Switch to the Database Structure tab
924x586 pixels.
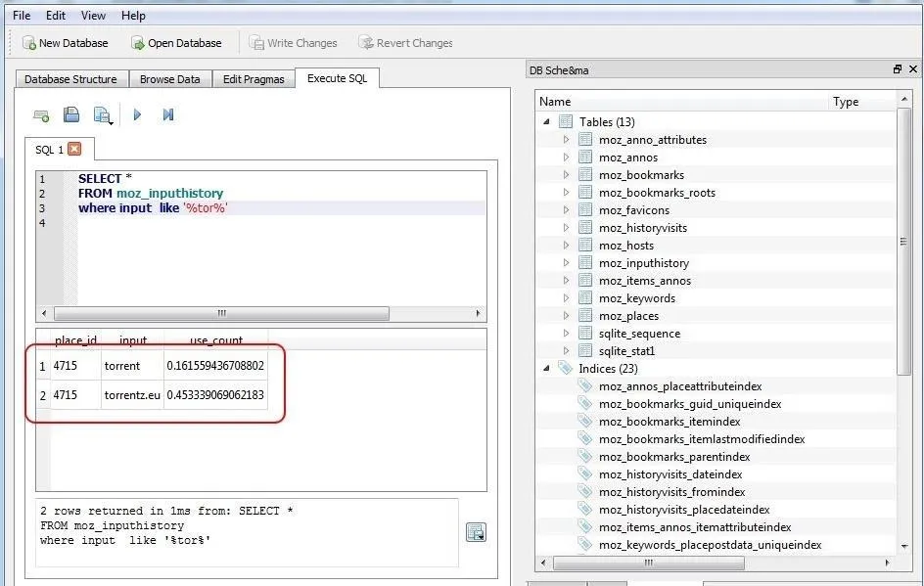click(x=70, y=79)
